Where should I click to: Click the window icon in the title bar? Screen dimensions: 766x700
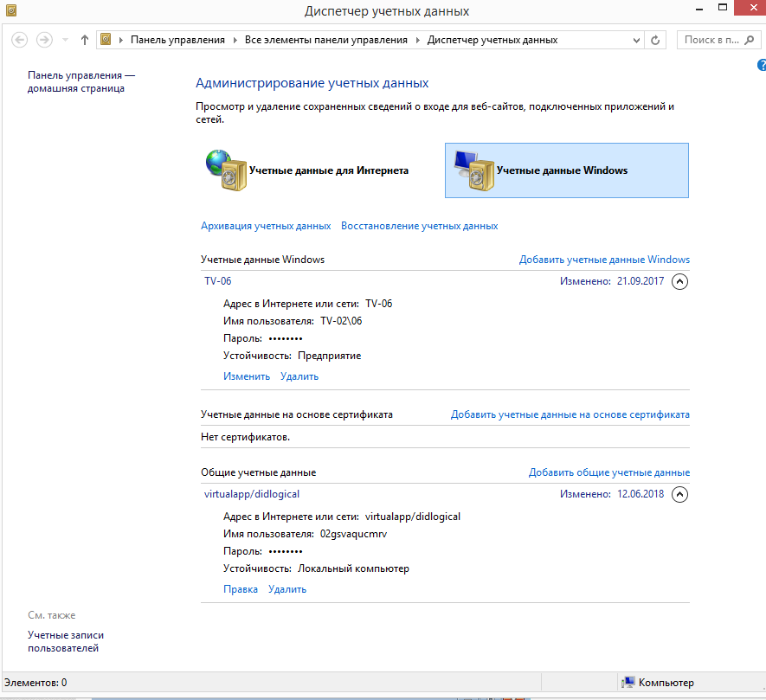tap(11, 11)
